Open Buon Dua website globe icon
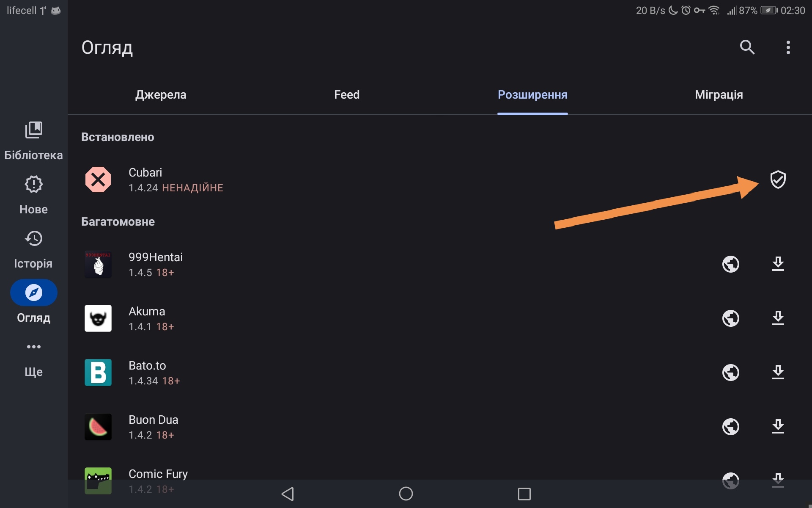This screenshot has width=812, height=508. (x=730, y=427)
